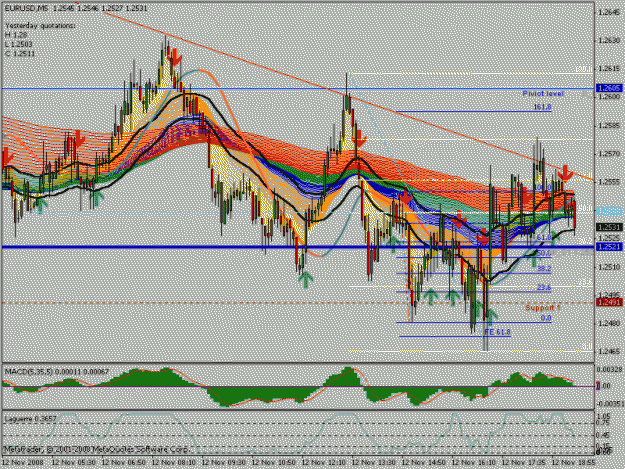Click the MACD scale value 0.00328

pyautogui.click(x=609, y=370)
